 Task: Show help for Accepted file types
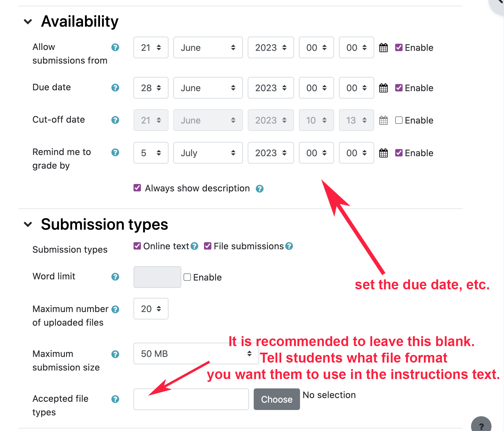tap(115, 399)
